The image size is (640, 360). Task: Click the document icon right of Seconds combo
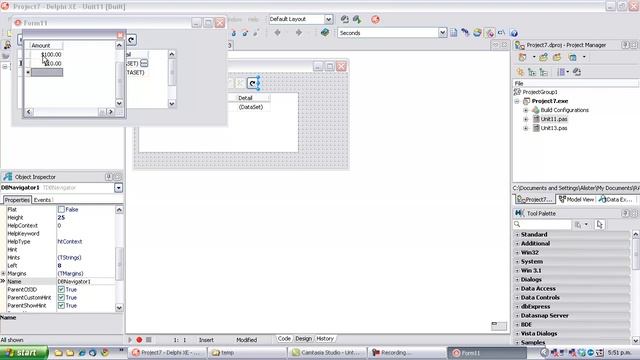click(x=453, y=33)
